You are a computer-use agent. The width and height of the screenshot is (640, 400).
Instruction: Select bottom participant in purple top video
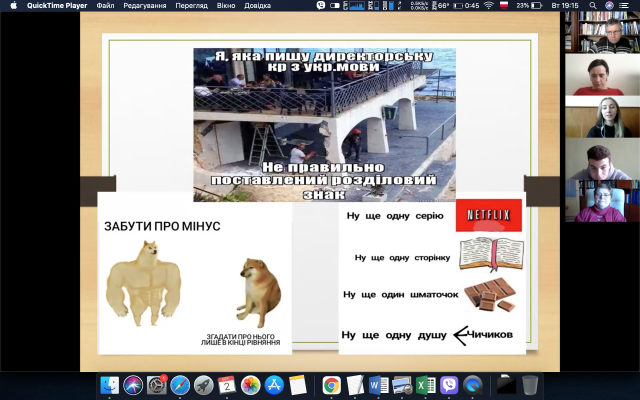coord(602,201)
